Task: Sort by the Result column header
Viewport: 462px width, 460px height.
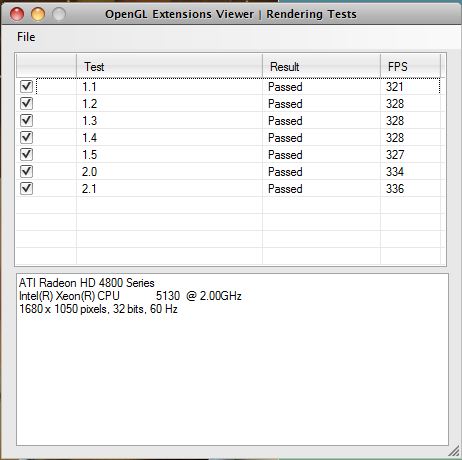Action: click(x=321, y=66)
